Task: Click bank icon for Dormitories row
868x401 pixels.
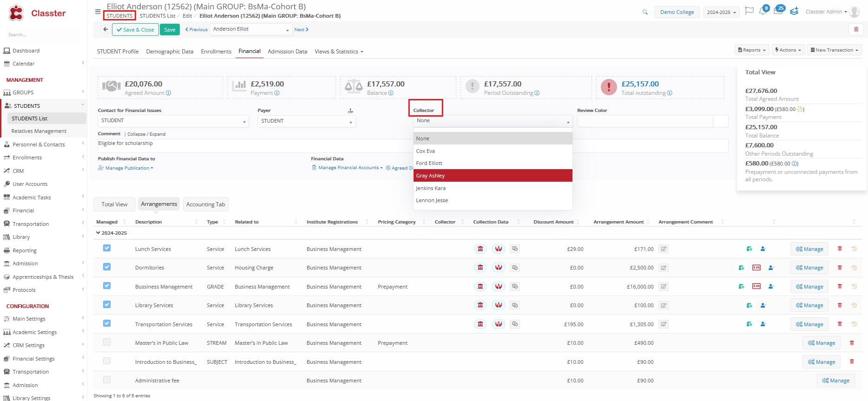Action: (x=480, y=268)
